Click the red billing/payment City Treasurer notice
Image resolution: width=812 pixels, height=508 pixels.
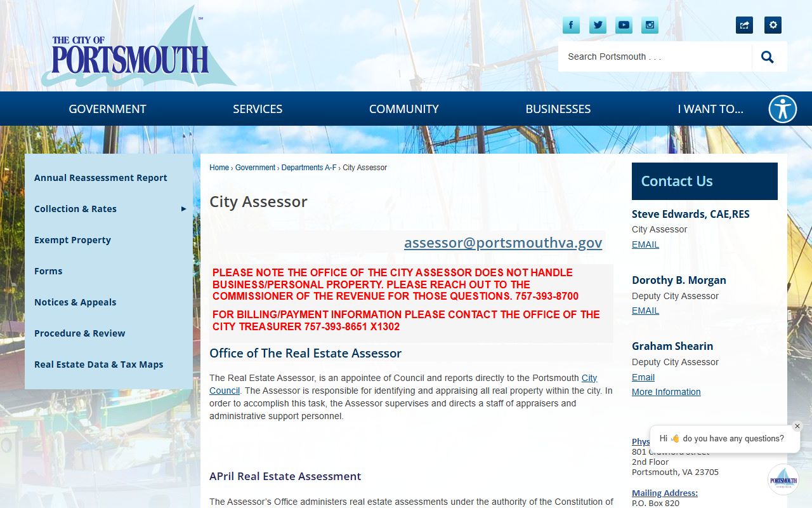[x=406, y=321]
